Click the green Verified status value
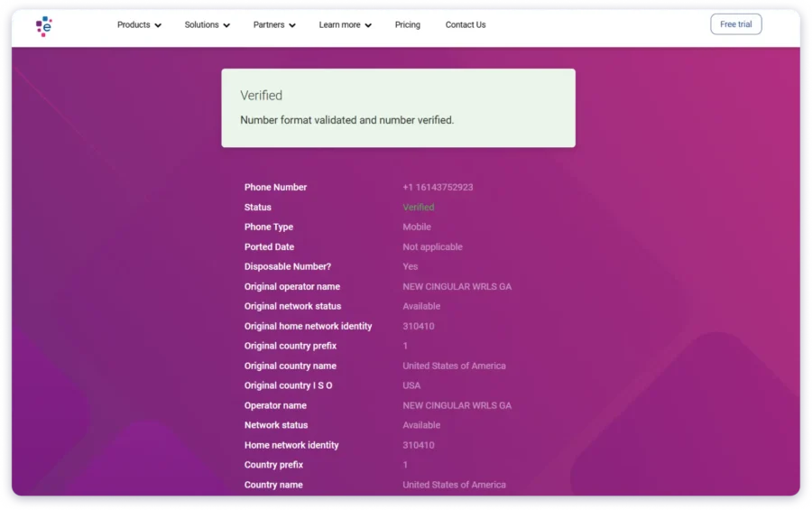The width and height of the screenshot is (812, 510). [419, 208]
